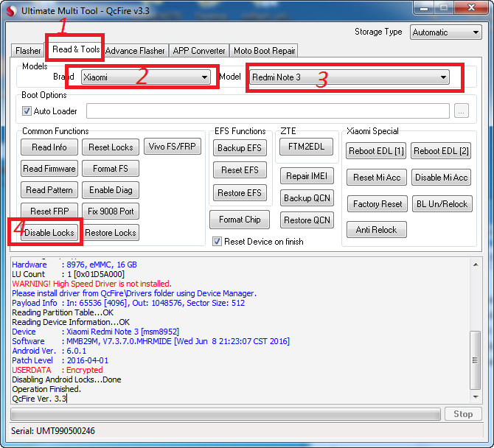This screenshot has height=448, width=494.
Task: Click the Reset Locks button
Action: tap(111, 147)
